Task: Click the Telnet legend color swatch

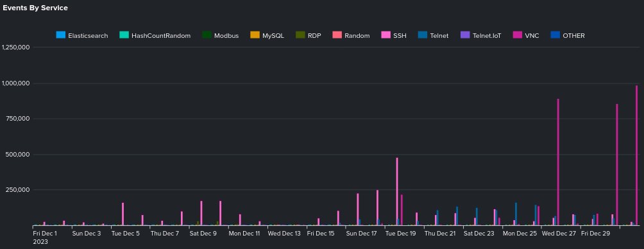Action: (423, 35)
